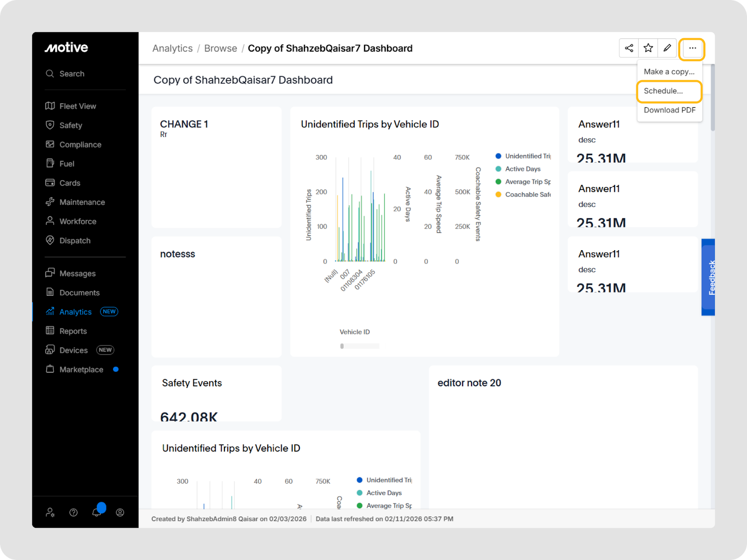The width and height of the screenshot is (747, 560).
Task: Click the Browse breadcrumb link
Action: (x=220, y=49)
